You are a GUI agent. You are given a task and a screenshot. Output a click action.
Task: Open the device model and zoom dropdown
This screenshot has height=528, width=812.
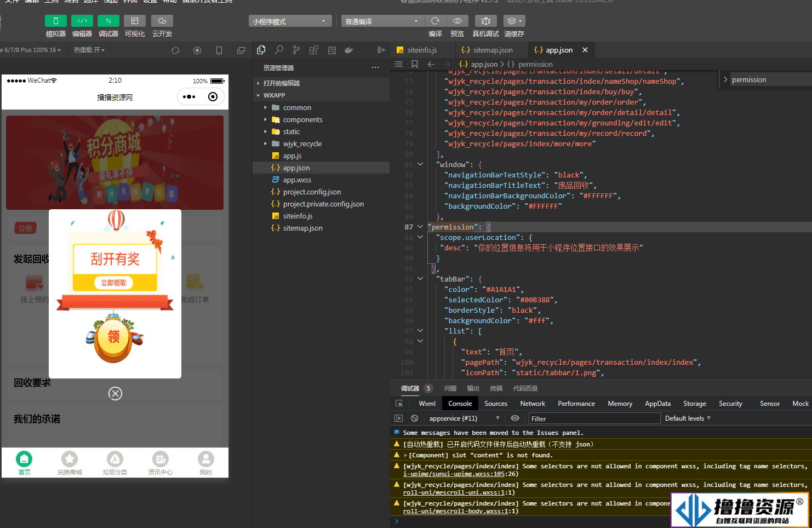(x=31, y=50)
